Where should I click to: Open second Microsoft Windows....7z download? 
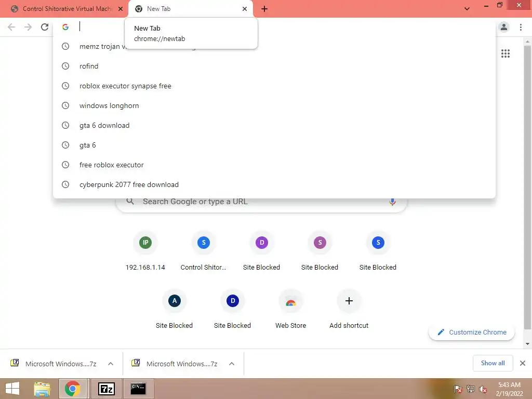175,364
